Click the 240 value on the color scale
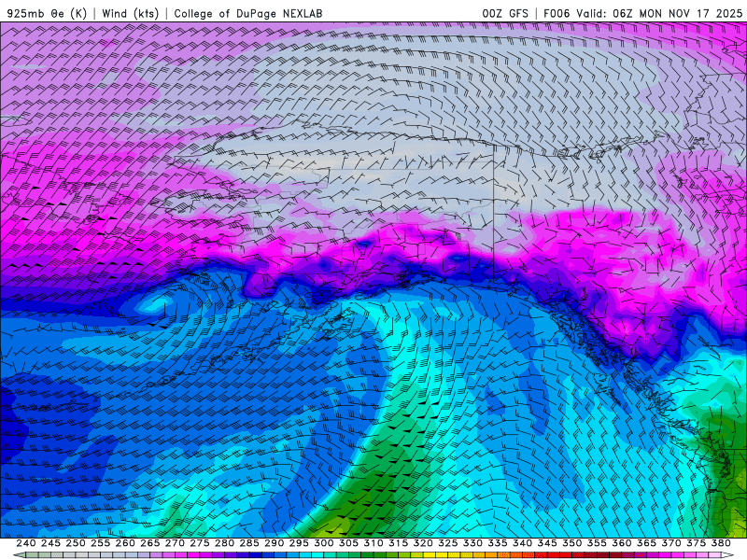747x560 pixels. 26,543
